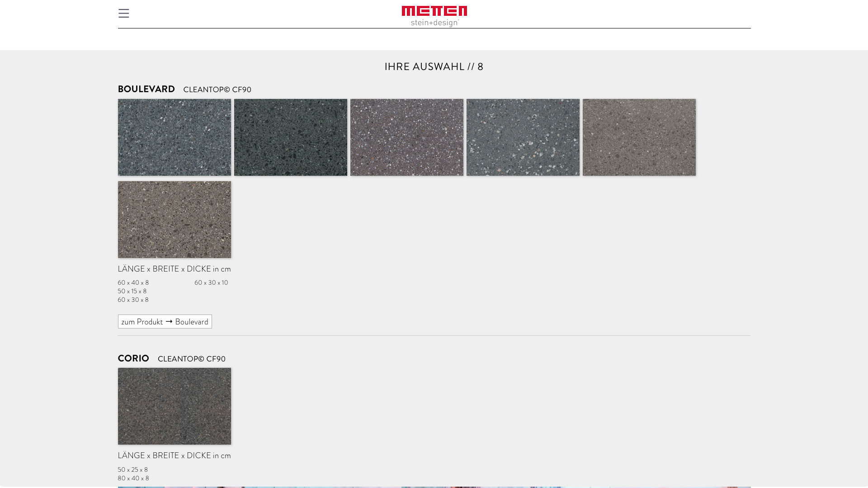Click the Boulevard size '60 x 40 x 8'

pos(133,283)
